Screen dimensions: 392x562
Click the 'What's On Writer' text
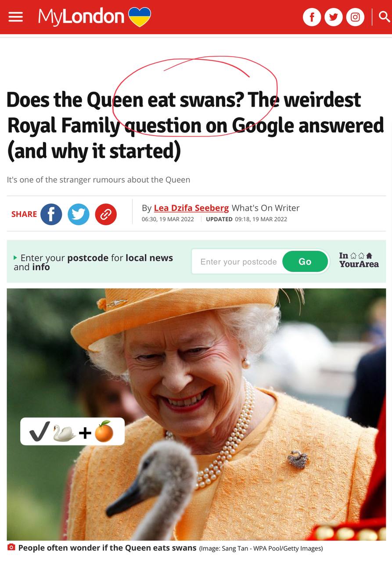(x=266, y=208)
